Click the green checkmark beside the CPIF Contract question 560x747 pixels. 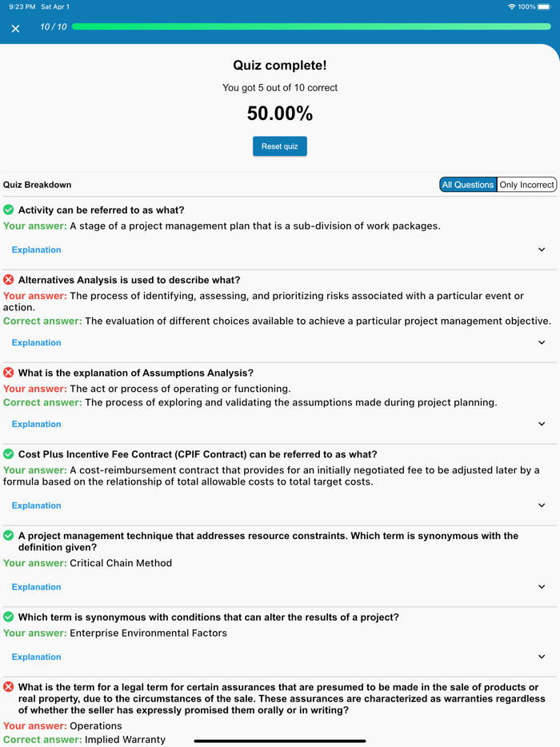(7, 453)
